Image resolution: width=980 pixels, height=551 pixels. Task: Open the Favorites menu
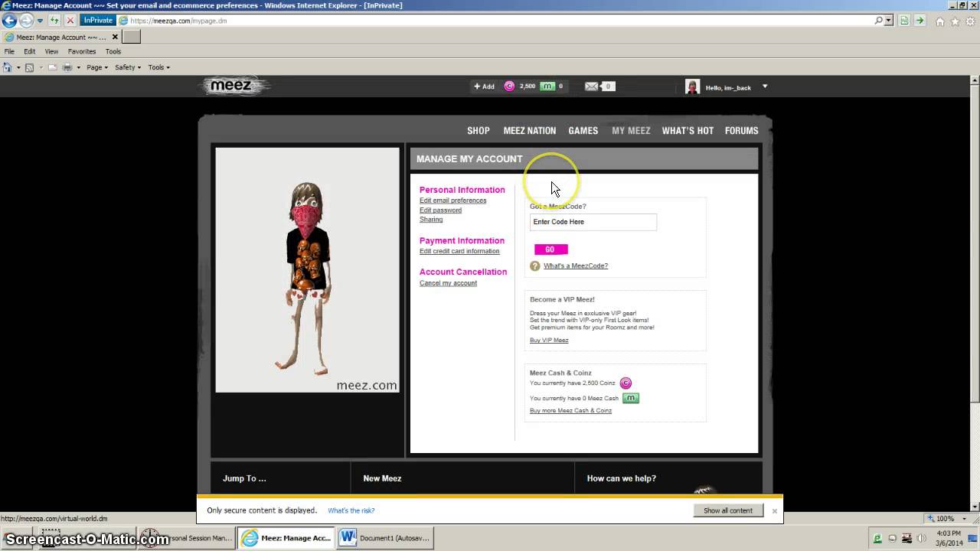pyautogui.click(x=82, y=51)
